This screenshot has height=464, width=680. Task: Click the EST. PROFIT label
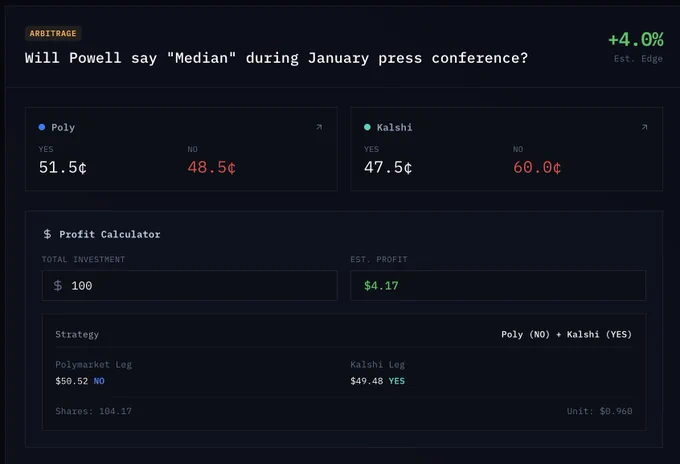[x=379, y=259]
